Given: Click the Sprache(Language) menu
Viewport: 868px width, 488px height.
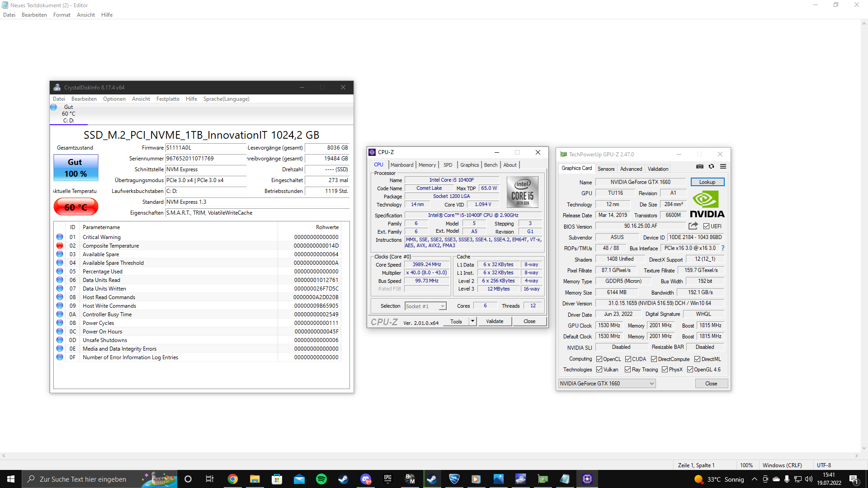Looking at the screenshot, I should coord(226,99).
